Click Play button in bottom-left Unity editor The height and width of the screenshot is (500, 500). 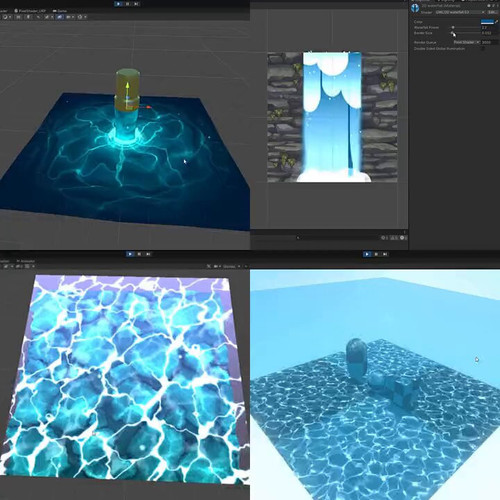[x=130, y=254]
